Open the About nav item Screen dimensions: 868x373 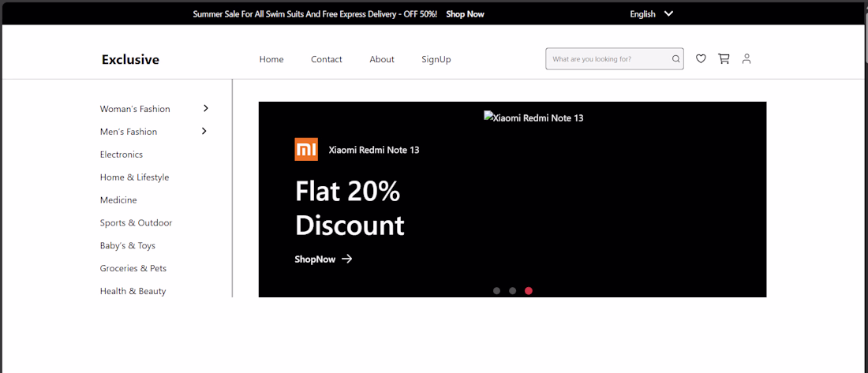click(382, 59)
